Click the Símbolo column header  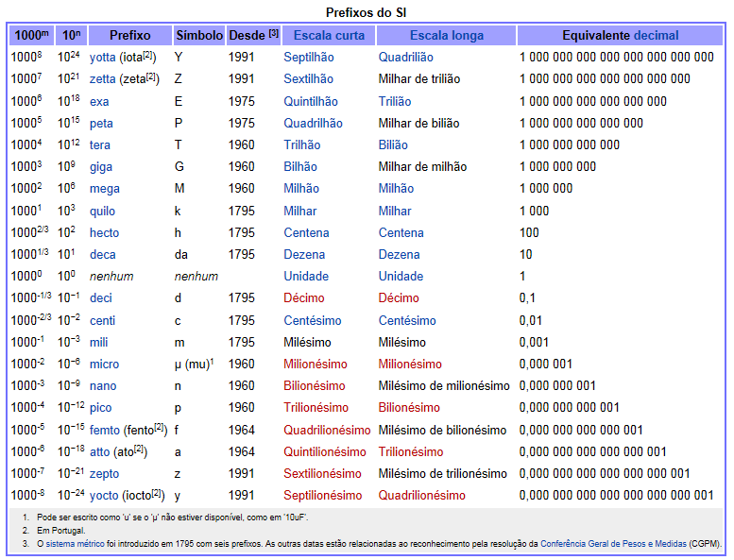click(x=199, y=36)
